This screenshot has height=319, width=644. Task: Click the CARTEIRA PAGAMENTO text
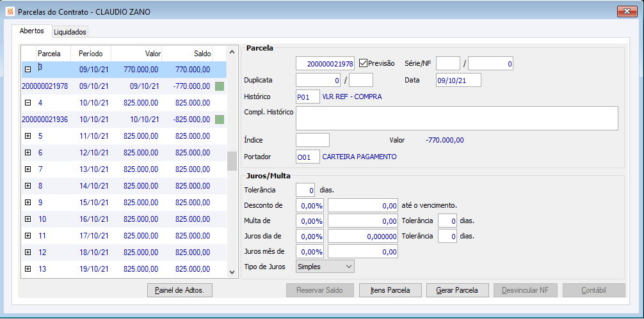pos(359,157)
